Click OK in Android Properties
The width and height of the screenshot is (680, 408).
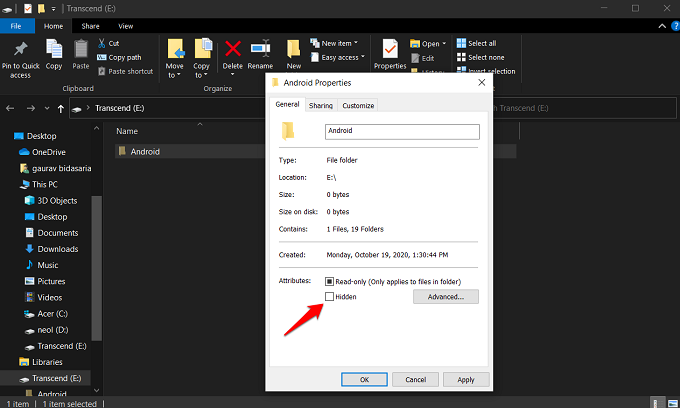(x=364, y=379)
